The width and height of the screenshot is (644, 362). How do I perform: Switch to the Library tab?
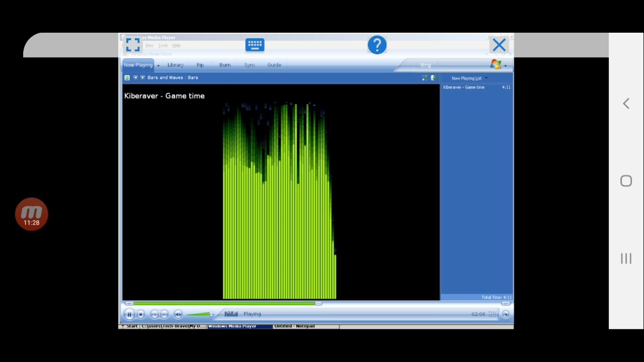pos(176,65)
